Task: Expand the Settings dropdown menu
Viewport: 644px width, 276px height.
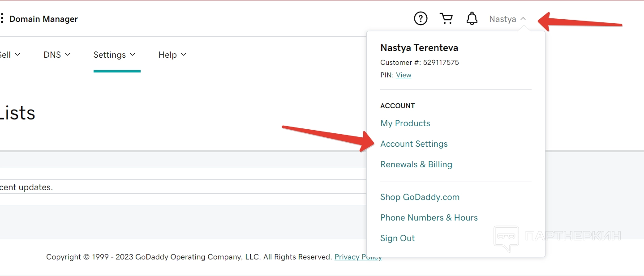Action: point(114,55)
